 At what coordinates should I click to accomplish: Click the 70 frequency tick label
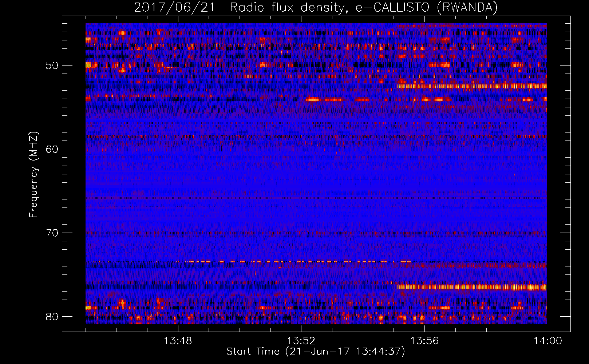52,233
